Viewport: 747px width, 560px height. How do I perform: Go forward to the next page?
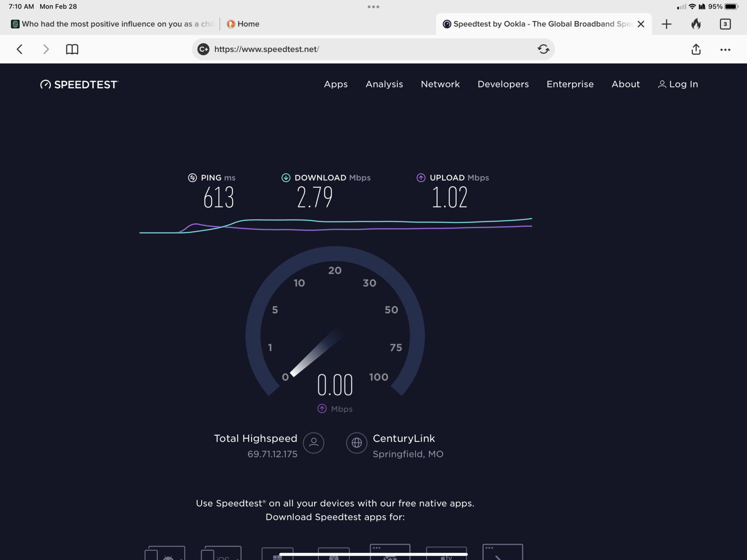[46, 50]
